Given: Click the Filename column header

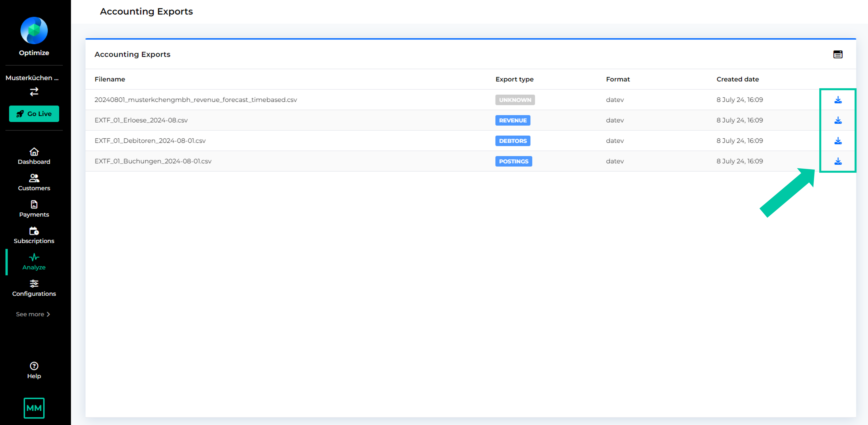Looking at the screenshot, I should pos(110,79).
